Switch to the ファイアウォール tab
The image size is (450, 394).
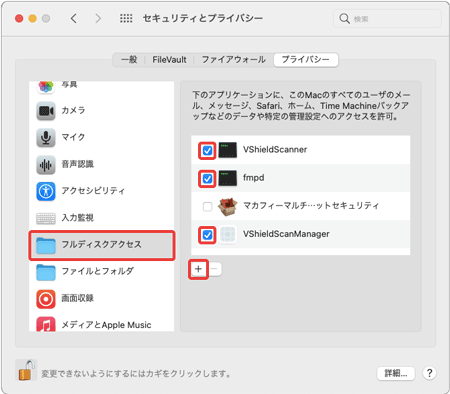pos(234,60)
